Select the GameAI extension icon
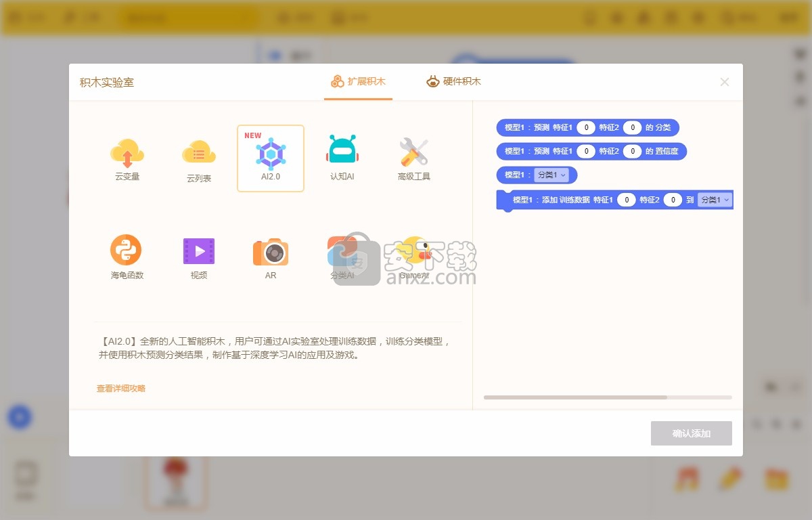812x520 pixels. [x=414, y=257]
